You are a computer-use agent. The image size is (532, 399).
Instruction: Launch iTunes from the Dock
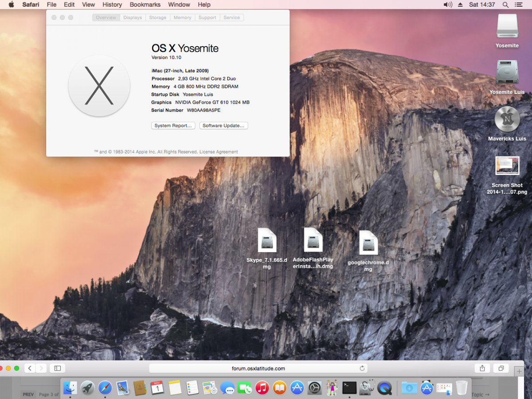(262, 388)
